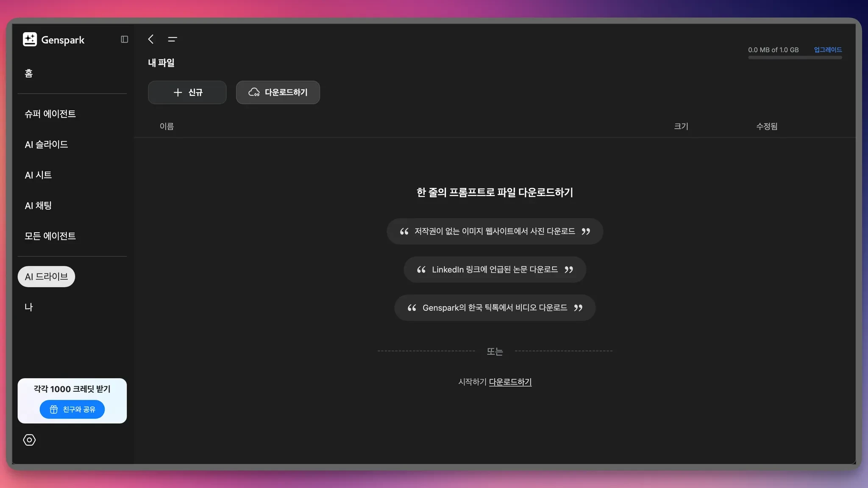This screenshot has height=488, width=868.
Task: Click the storage usage progress bar
Action: click(x=795, y=58)
